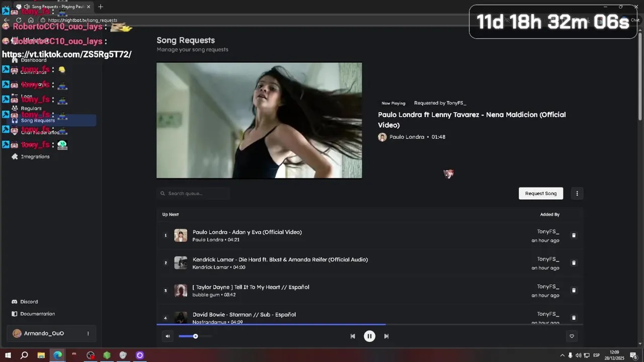Skip to the next song

pyautogui.click(x=386, y=336)
